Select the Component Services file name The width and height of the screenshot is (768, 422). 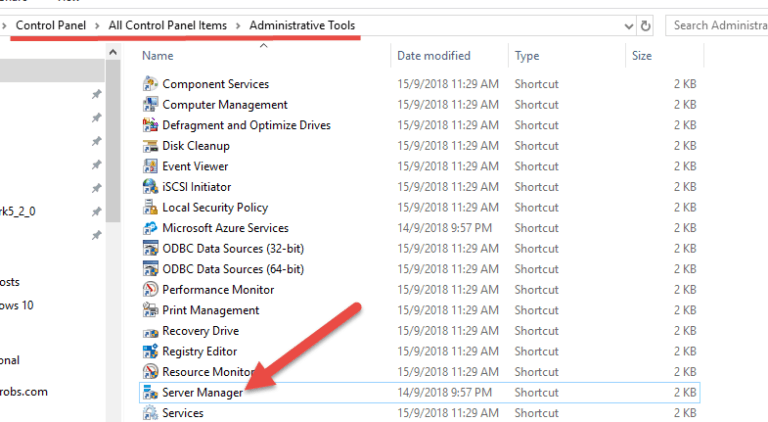[x=216, y=84]
